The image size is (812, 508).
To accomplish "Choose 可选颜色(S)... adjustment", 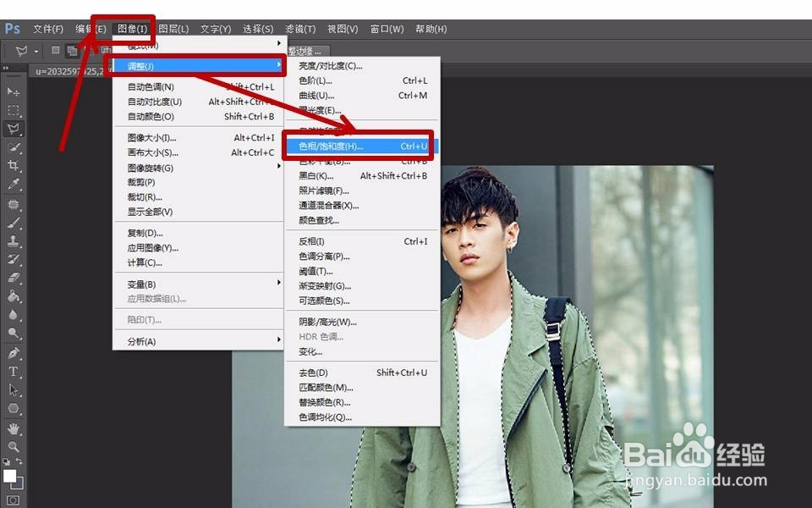I will point(362,301).
